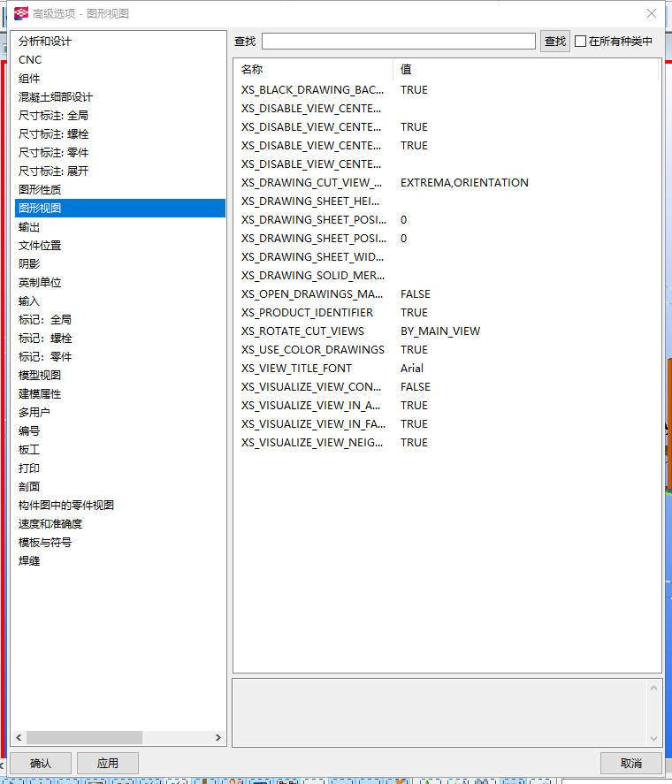Image resolution: width=672 pixels, height=784 pixels.
Task: Select the 混凝土细部设计 category
Action: point(55,97)
